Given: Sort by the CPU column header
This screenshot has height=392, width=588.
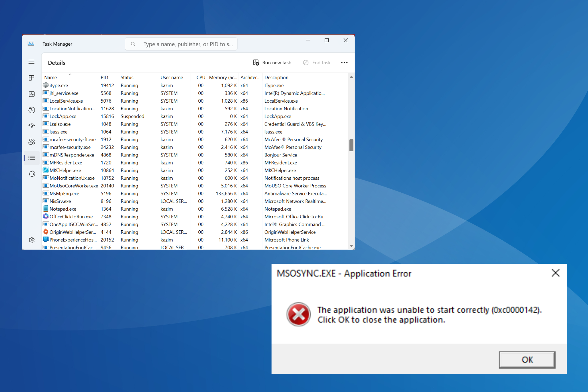Looking at the screenshot, I should pyautogui.click(x=199, y=77).
